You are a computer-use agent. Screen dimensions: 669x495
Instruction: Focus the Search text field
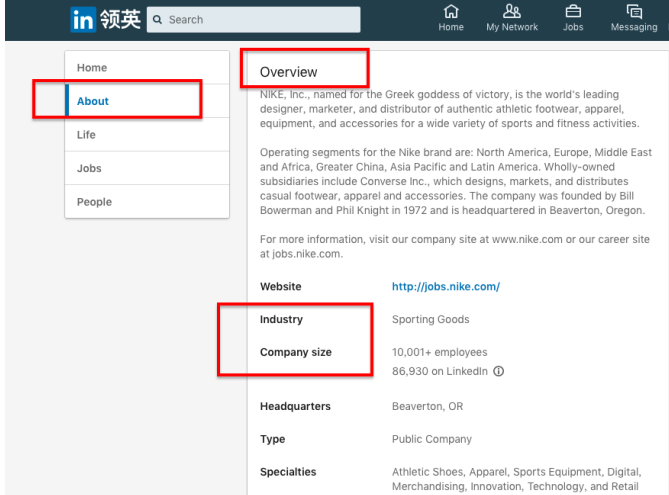click(x=260, y=20)
